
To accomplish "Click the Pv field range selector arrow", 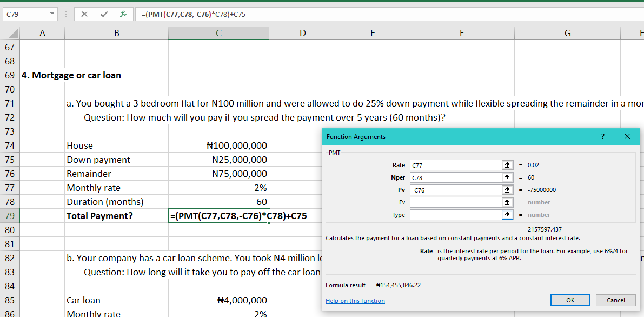I will (x=507, y=190).
